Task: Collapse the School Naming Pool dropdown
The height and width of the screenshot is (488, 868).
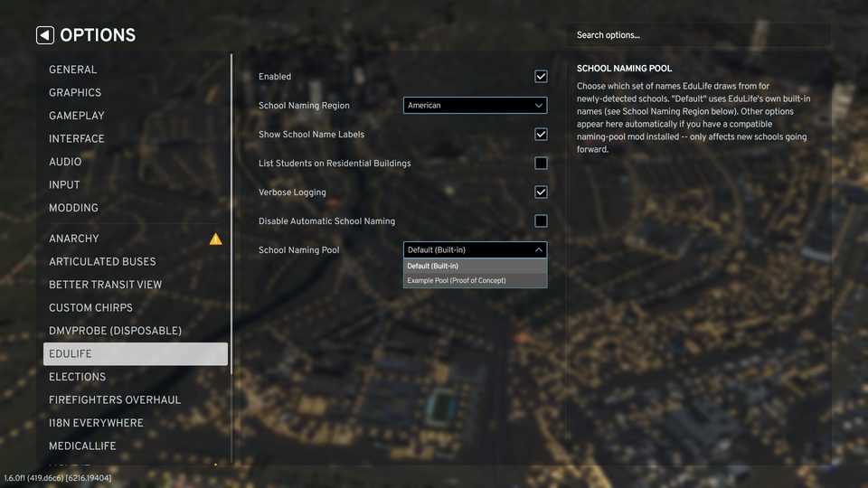Action: coord(475,250)
